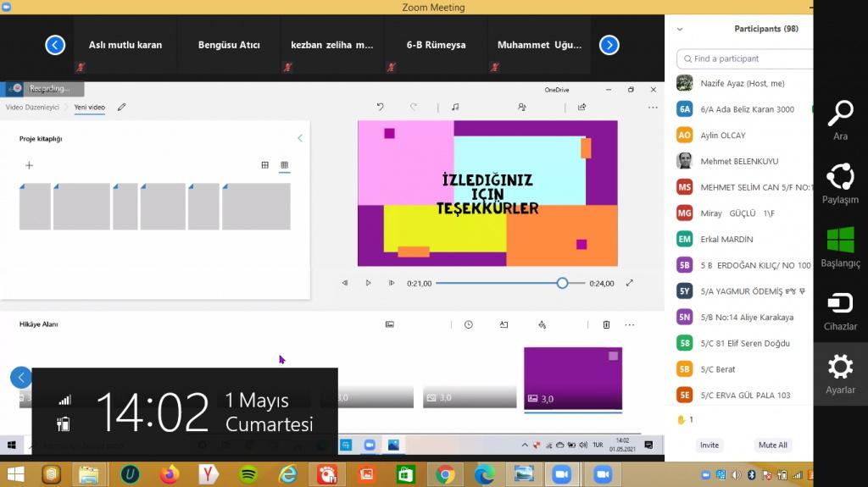Image resolution: width=868 pixels, height=487 pixels.
Task: Click the undo arrow in video editor
Action: 381,108
